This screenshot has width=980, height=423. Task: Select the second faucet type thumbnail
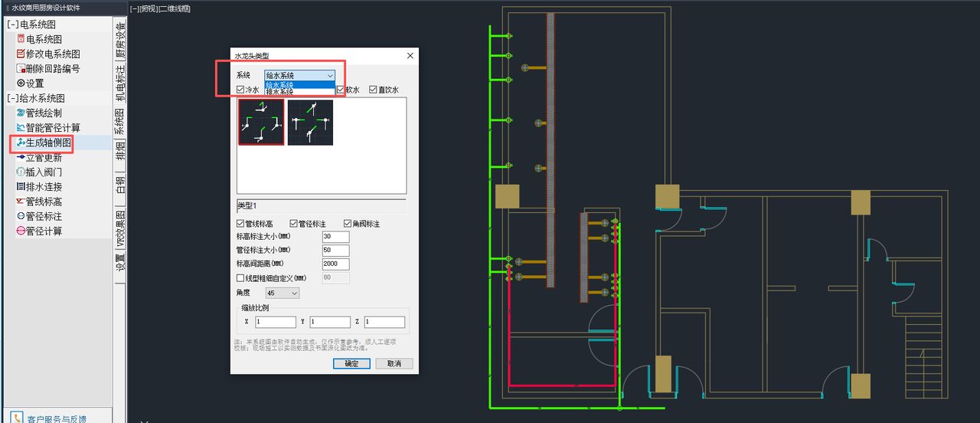point(310,122)
